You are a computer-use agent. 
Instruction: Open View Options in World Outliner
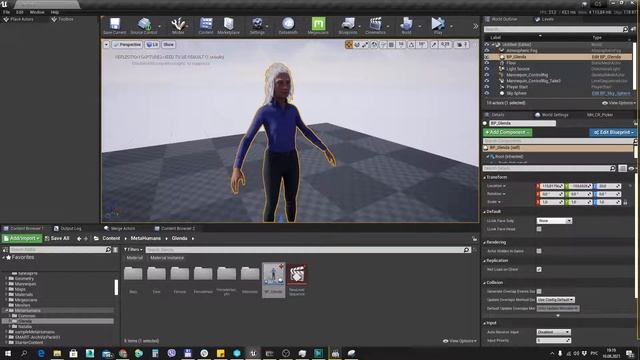619,103
